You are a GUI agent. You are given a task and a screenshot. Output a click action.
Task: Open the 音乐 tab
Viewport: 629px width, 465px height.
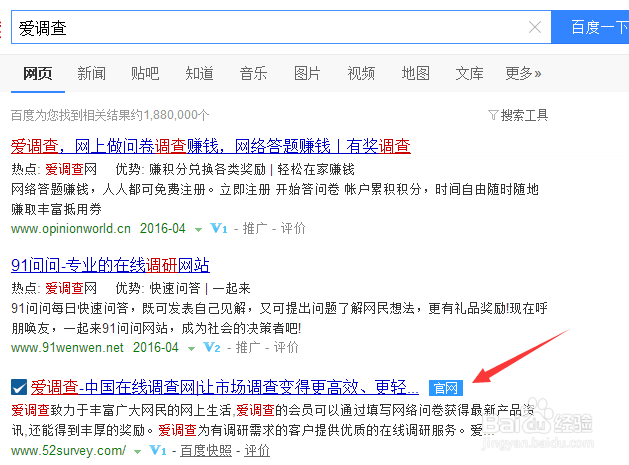[x=253, y=74]
